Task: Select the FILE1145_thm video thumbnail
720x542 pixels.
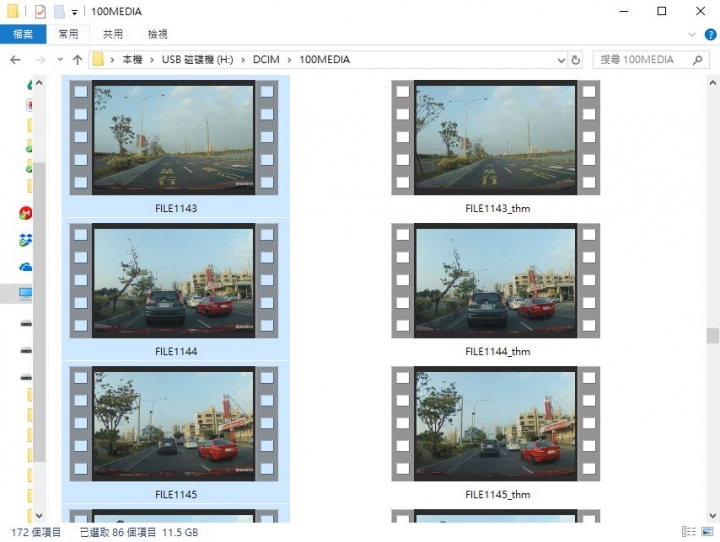Action: point(495,423)
